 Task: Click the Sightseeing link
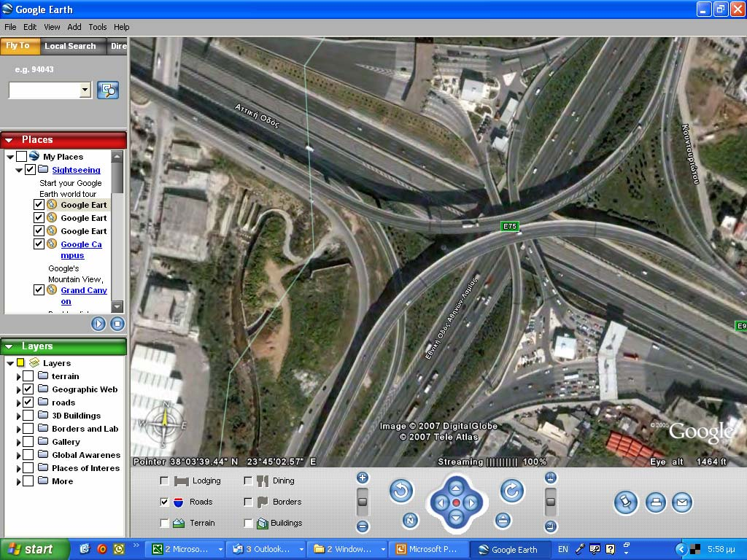(x=76, y=170)
